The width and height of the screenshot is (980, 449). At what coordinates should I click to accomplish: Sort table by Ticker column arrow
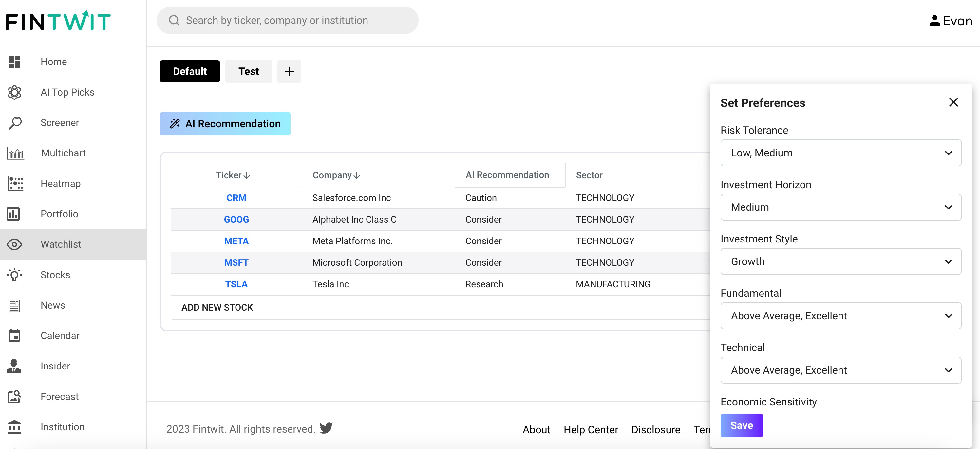click(247, 176)
